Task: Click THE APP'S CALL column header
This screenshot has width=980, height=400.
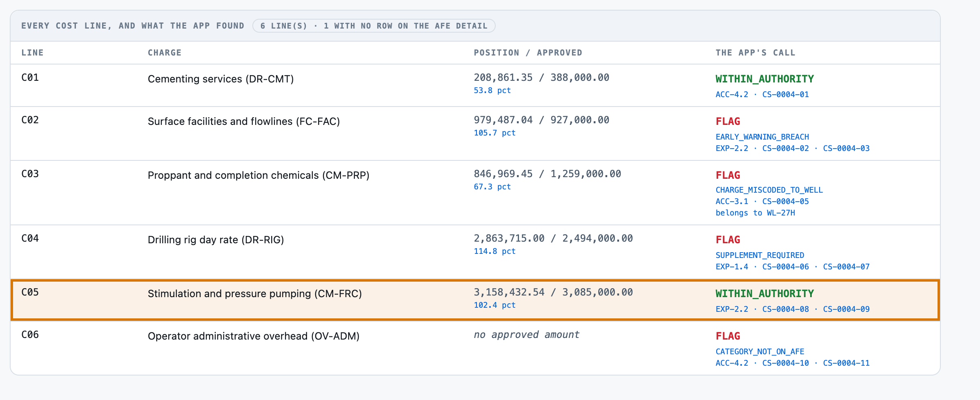Action: click(x=755, y=53)
